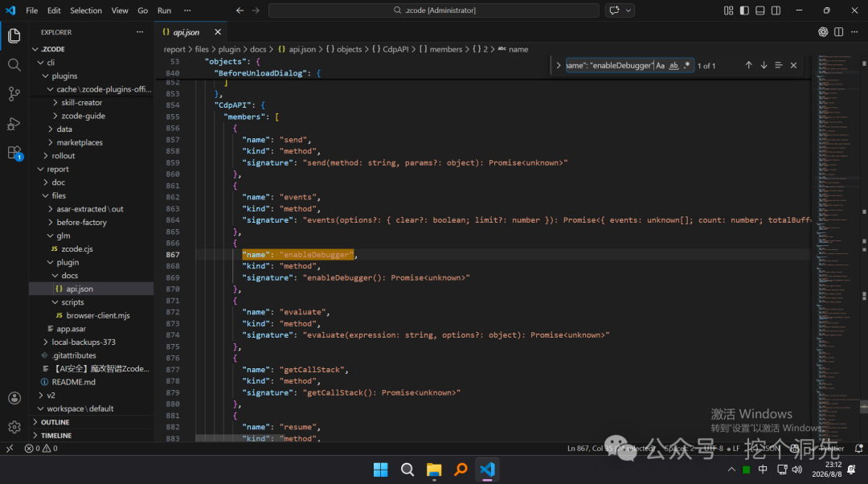Open the Extensions view with badge

(x=14, y=153)
